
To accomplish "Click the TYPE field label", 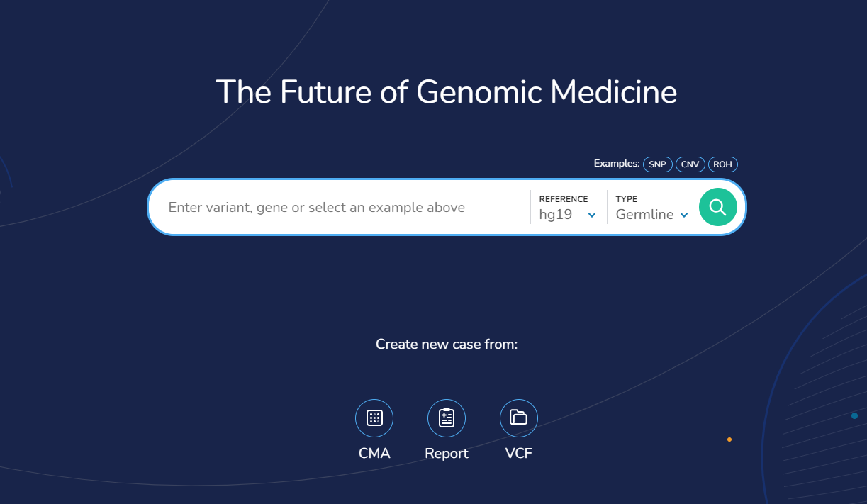I will click(x=627, y=199).
